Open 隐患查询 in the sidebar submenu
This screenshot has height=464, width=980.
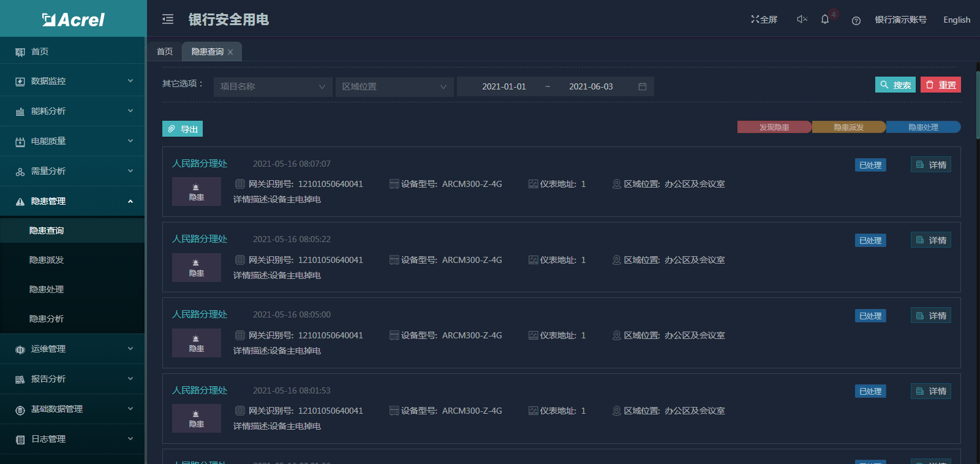pos(72,230)
